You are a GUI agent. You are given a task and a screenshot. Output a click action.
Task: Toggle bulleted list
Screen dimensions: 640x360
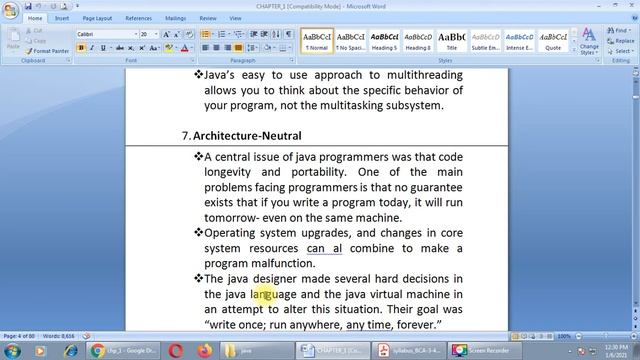pos(205,34)
